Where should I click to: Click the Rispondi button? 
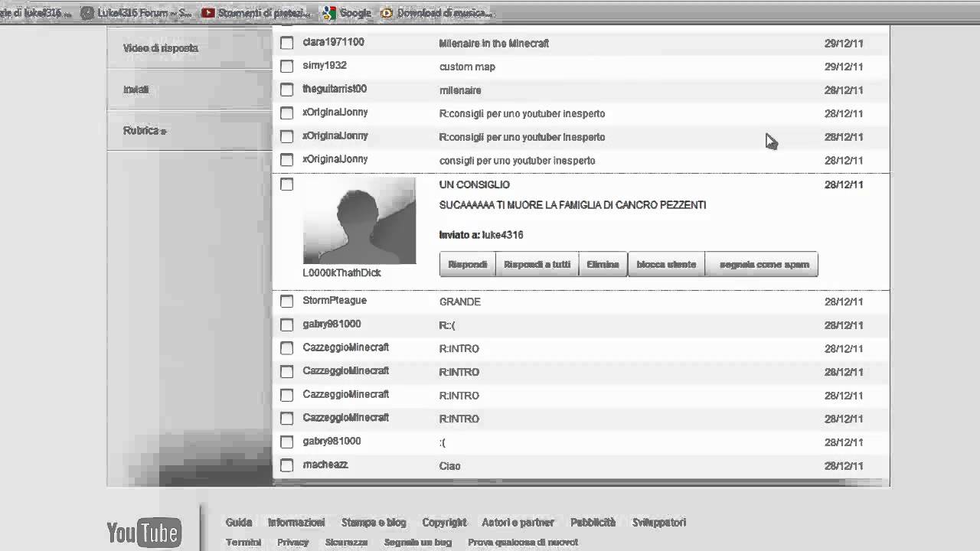[467, 264]
